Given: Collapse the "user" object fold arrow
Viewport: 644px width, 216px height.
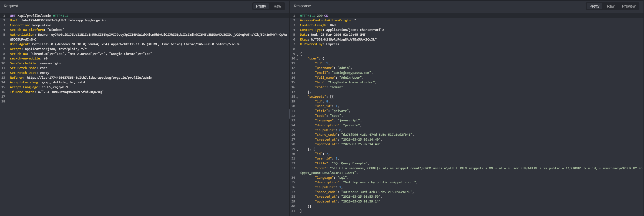Looking at the screenshot, I should point(297,59).
